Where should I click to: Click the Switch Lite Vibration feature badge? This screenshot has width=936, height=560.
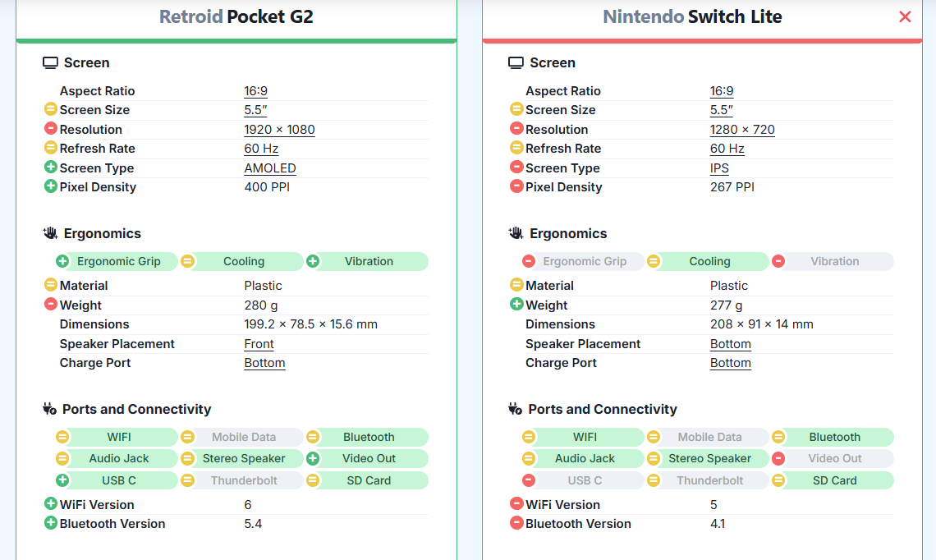pos(833,261)
